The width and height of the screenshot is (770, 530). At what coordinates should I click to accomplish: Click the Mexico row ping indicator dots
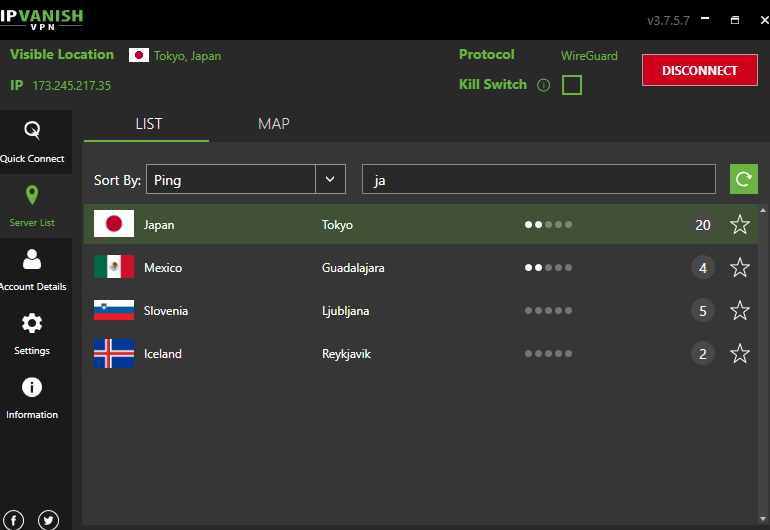[548, 268]
